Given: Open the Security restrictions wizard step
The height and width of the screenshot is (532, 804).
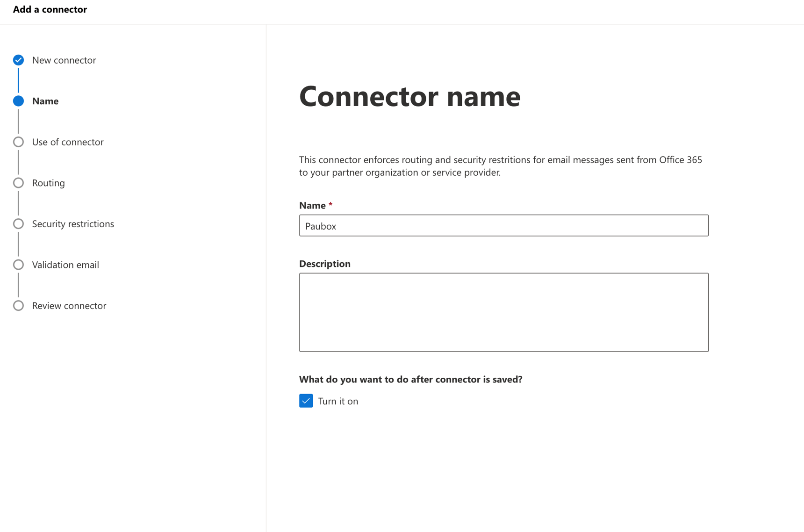Looking at the screenshot, I should click(x=73, y=223).
